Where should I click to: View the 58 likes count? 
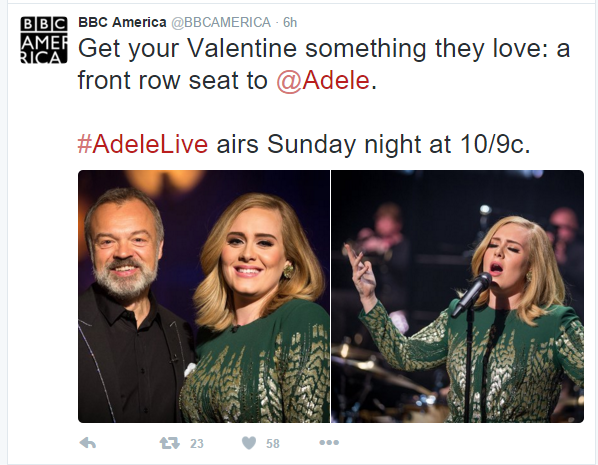point(273,444)
